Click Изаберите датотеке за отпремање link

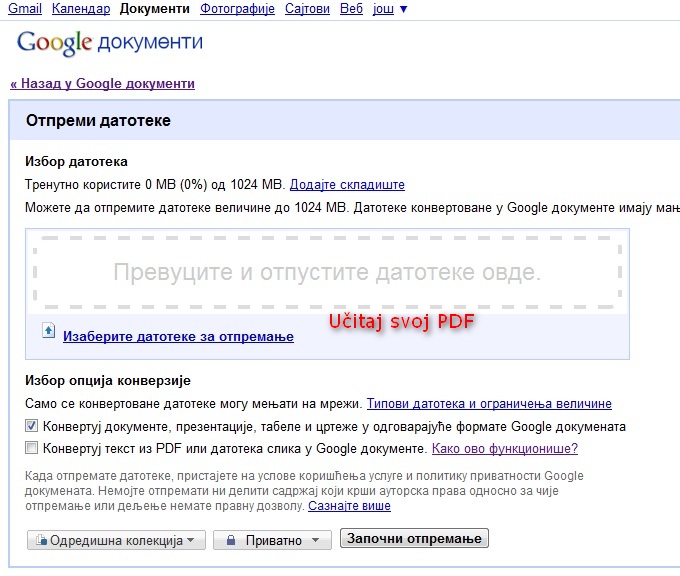click(178, 337)
